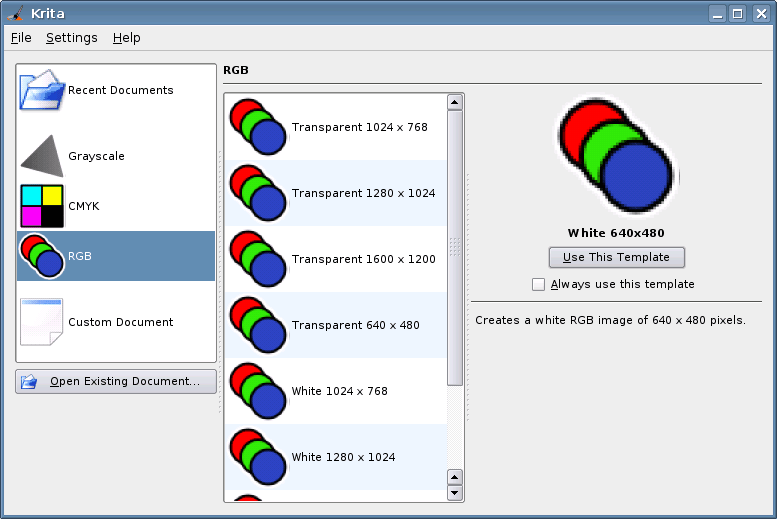777x519 pixels.
Task: Select the White 1280 x 1024 template icon
Action: pos(258,457)
